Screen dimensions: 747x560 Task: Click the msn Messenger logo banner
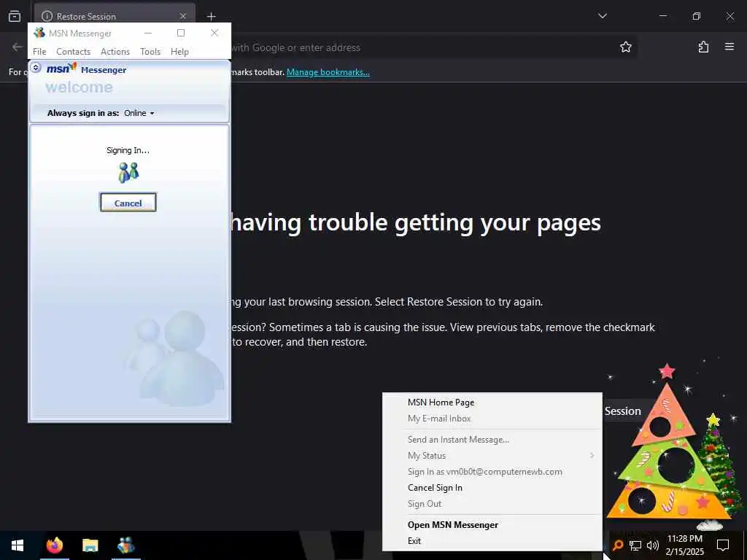(x=86, y=69)
